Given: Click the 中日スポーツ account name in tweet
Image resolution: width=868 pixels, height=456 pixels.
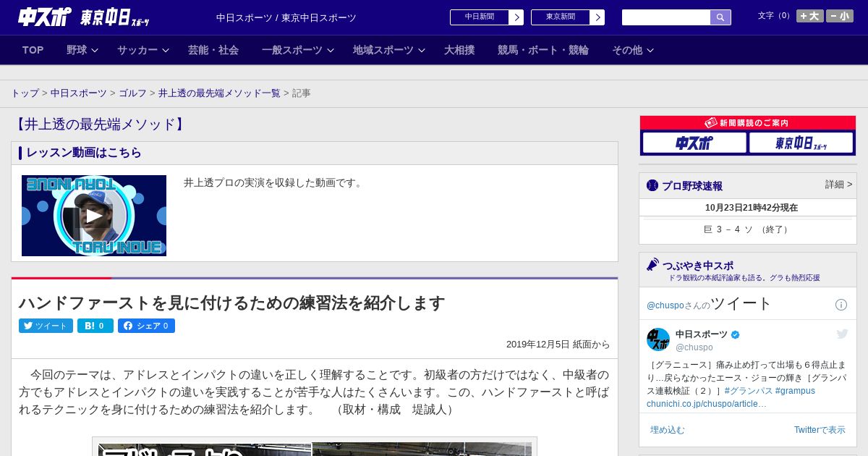Looking at the screenshot, I should pos(702,334).
